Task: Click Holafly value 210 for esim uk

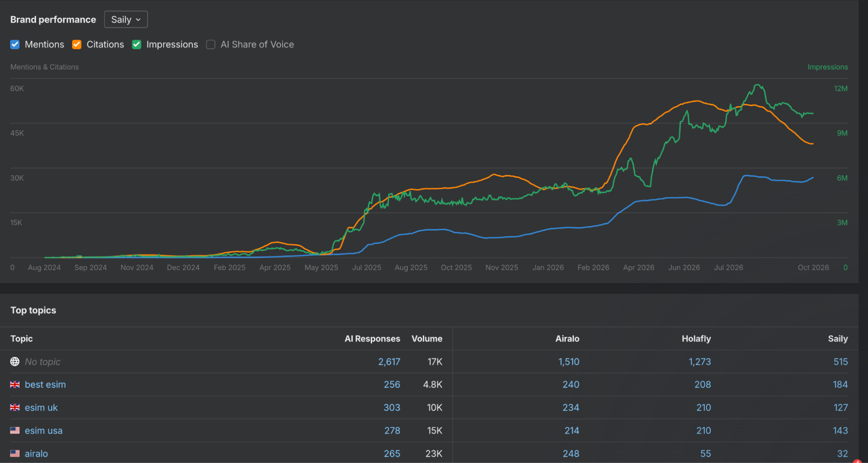Action: tap(703, 407)
